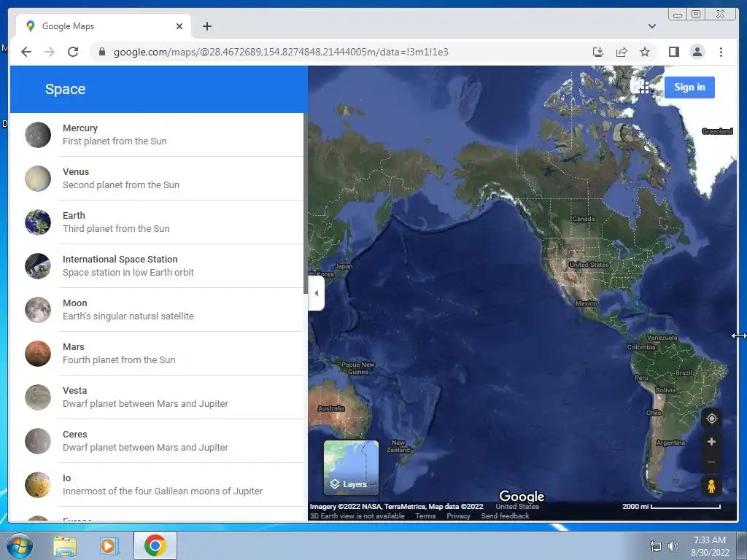Viewport: 747px width, 560px height.
Task: Click the install app icon in address bar
Action: [598, 52]
